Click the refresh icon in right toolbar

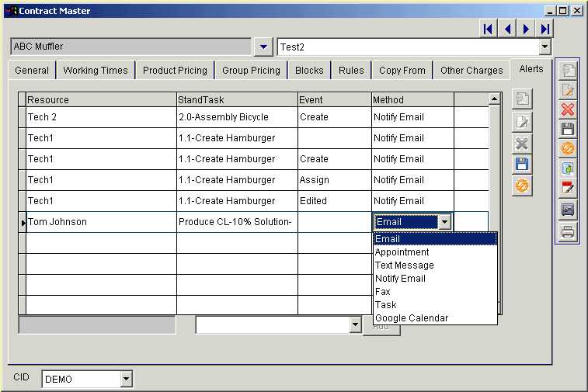(568, 168)
